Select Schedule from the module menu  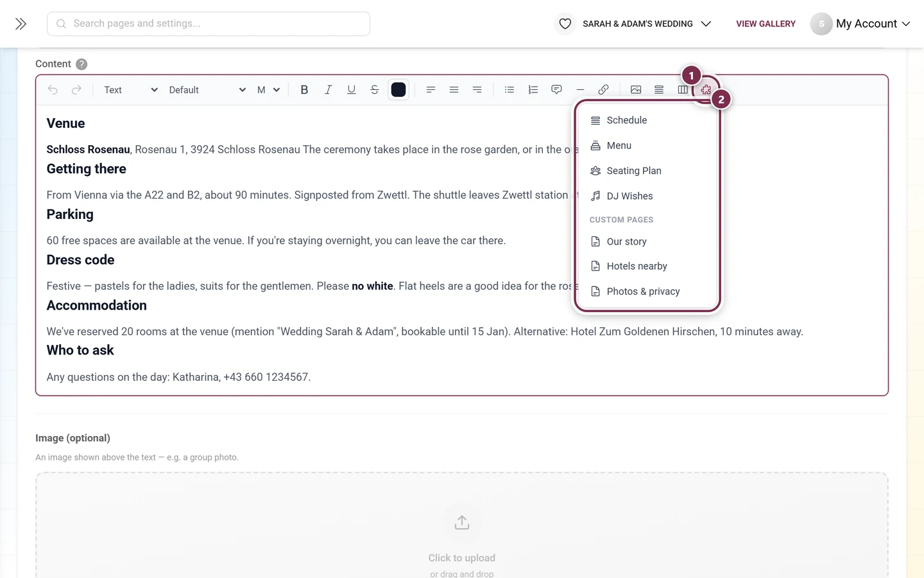pyautogui.click(x=647, y=120)
